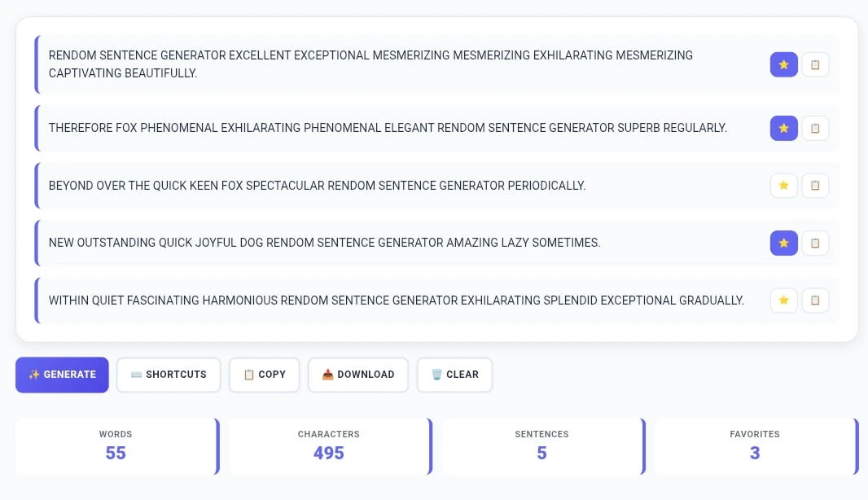Copy the sentence starting with THEREFORE FOX

[x=815, y=128]
